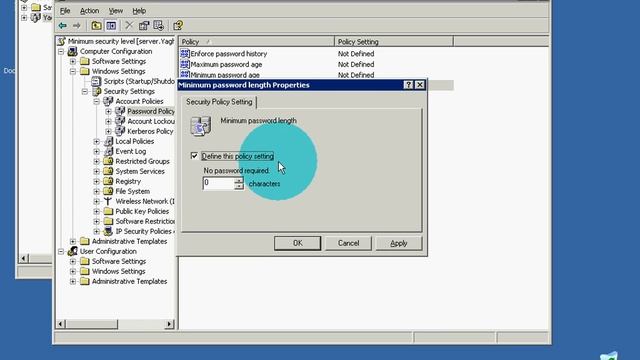Click the tree pane left scroll arrow
Viewport: 640px width, 360px height.
pyautogui.click(x=61, y=324)
